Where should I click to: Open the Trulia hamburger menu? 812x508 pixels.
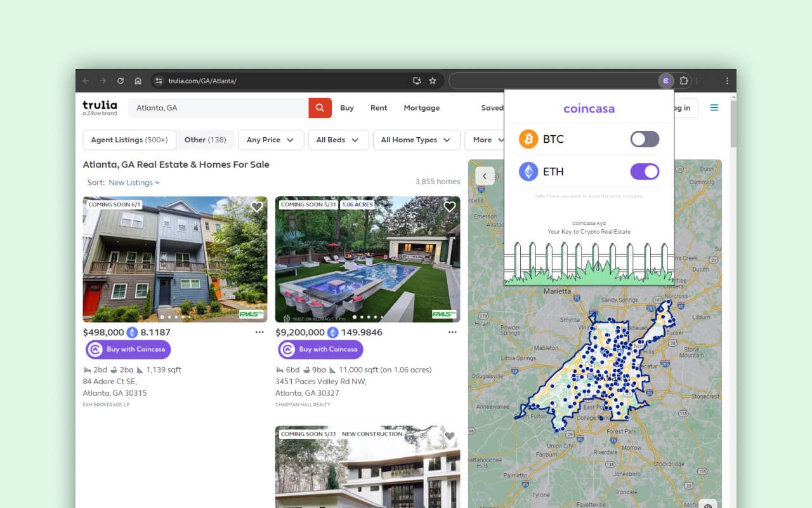coord(714,108)
